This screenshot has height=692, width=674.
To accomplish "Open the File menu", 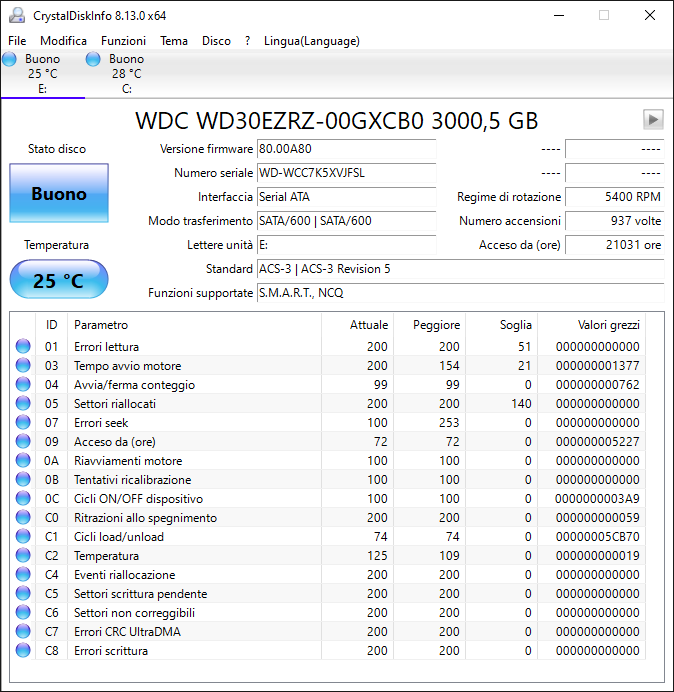I will point(17,41).
